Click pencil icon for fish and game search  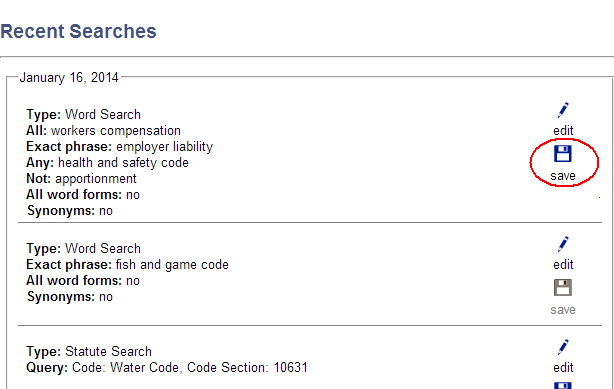[x=563, y=244]
